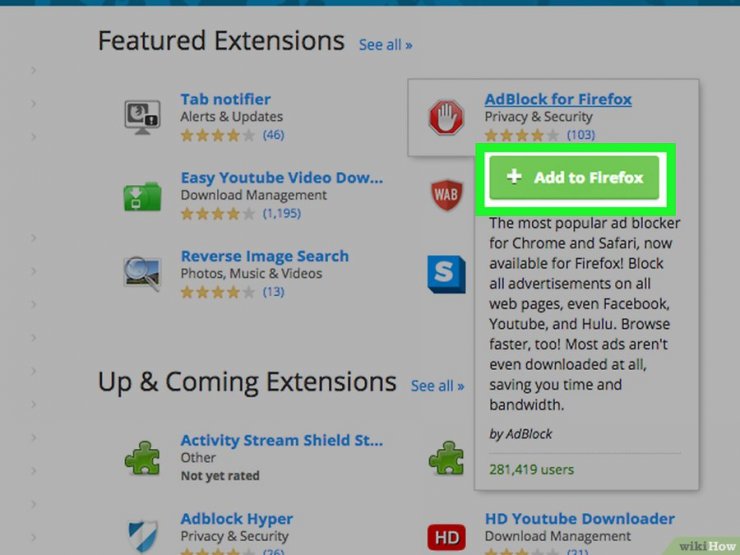740x555 pixels.
Task: Open the Reverse Image Search link
Action: [x=265, y=256]
